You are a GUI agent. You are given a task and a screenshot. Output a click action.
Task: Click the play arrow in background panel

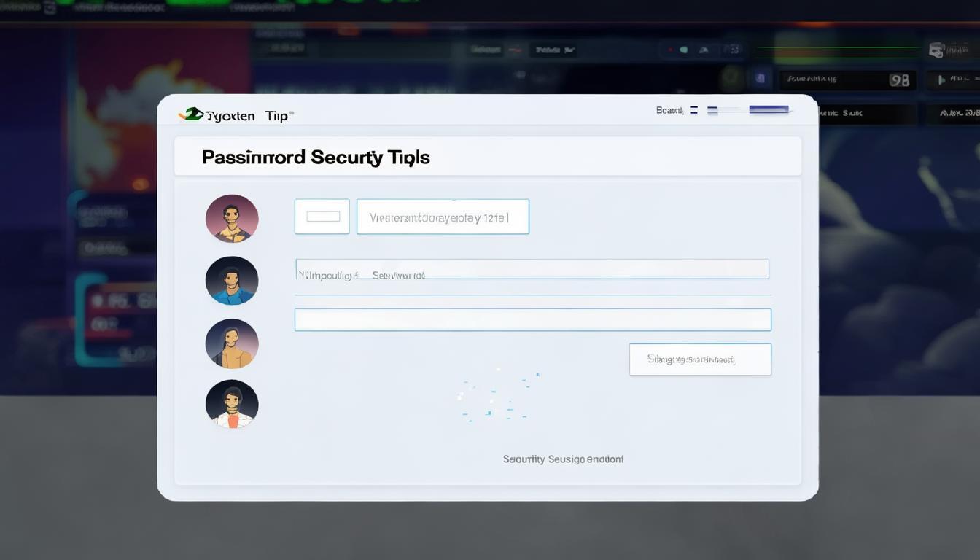[942, 79]
